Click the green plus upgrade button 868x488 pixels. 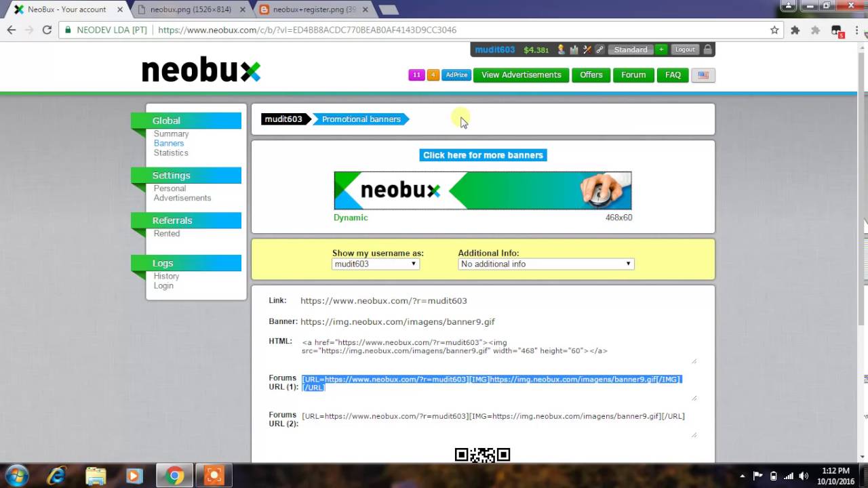pos(661,49)
